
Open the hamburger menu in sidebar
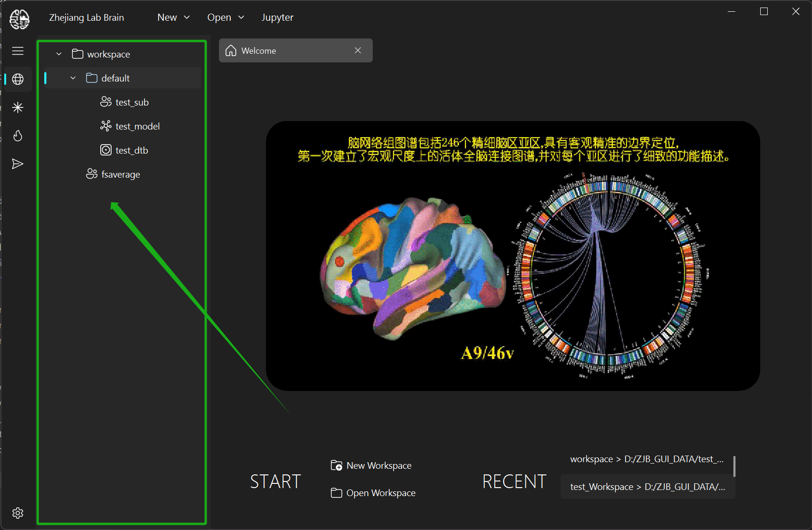(x=18, y=51)
